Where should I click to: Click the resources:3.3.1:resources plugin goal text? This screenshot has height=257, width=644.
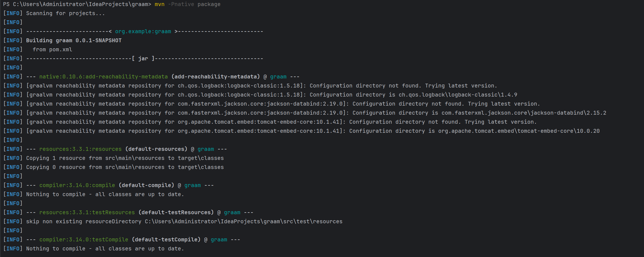tap(80, 149)
